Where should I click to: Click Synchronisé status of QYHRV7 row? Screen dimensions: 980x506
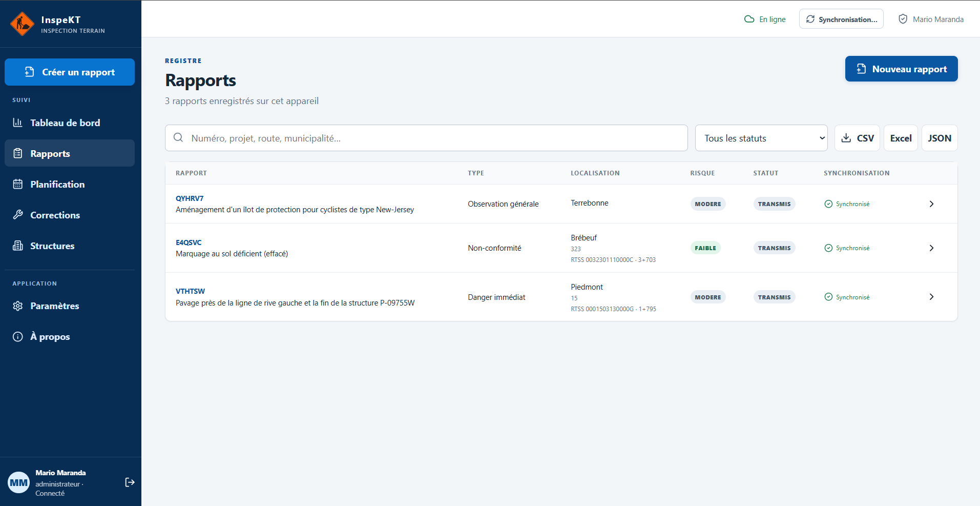click(x=847, y=204)
